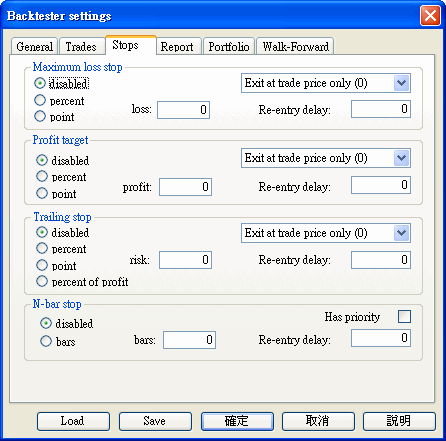This screenshot has height=441, width=446.
Task: Focus the loss value input field
Action: pos(183,110)
